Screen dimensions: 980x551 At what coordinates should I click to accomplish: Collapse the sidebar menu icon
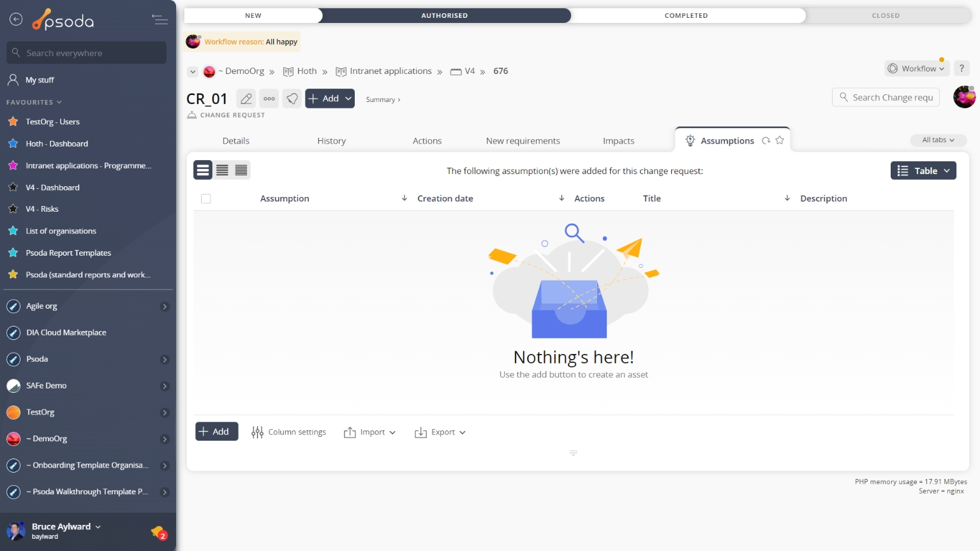point(160,20)
